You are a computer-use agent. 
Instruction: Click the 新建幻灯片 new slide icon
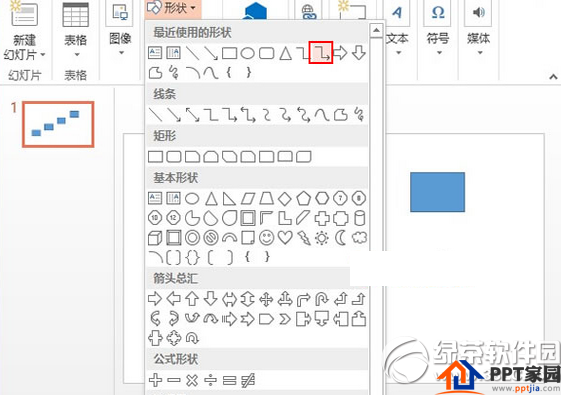(x=24, y=14)
